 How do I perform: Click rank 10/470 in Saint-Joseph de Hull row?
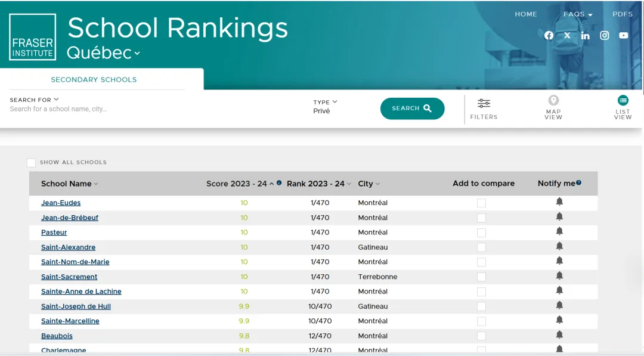tap(320, 307)
